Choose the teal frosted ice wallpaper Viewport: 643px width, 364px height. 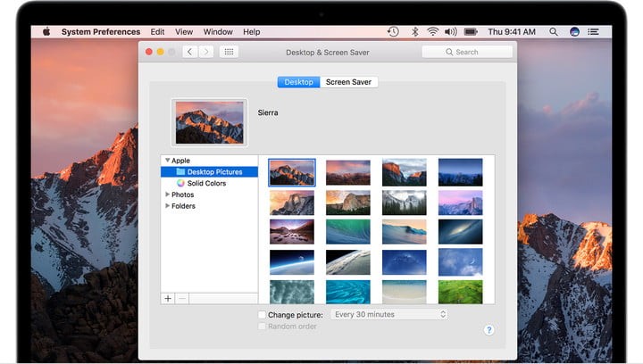(x=292, y=292)
